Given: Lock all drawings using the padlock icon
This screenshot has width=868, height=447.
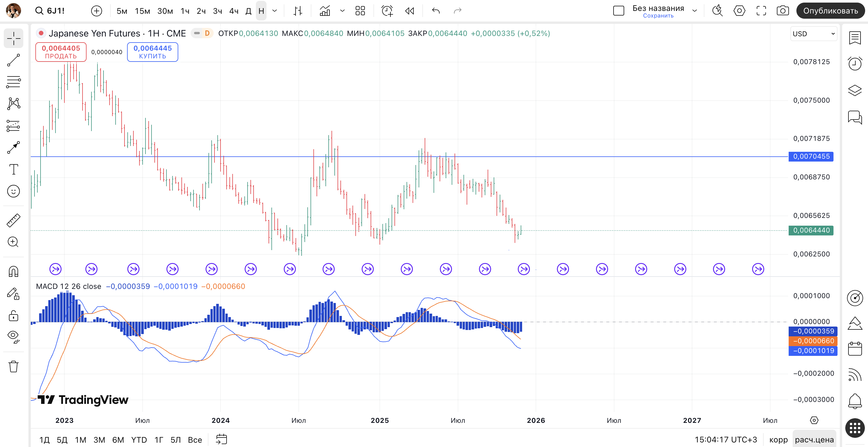Looking at the screenshot, I should point(13,316).
